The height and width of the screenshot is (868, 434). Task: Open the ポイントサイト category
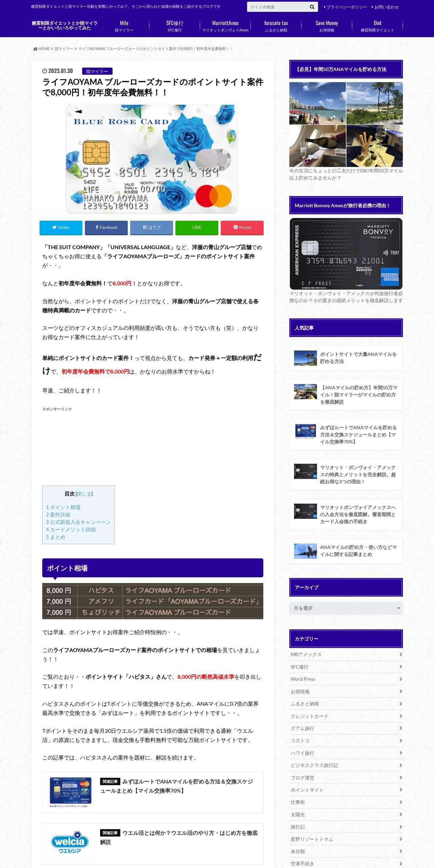[x=346, y=790]
